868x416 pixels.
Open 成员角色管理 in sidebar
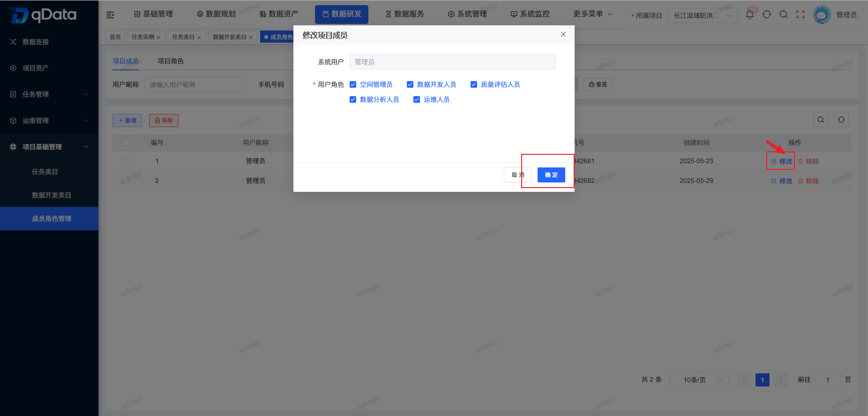click(x=49, y=219)
